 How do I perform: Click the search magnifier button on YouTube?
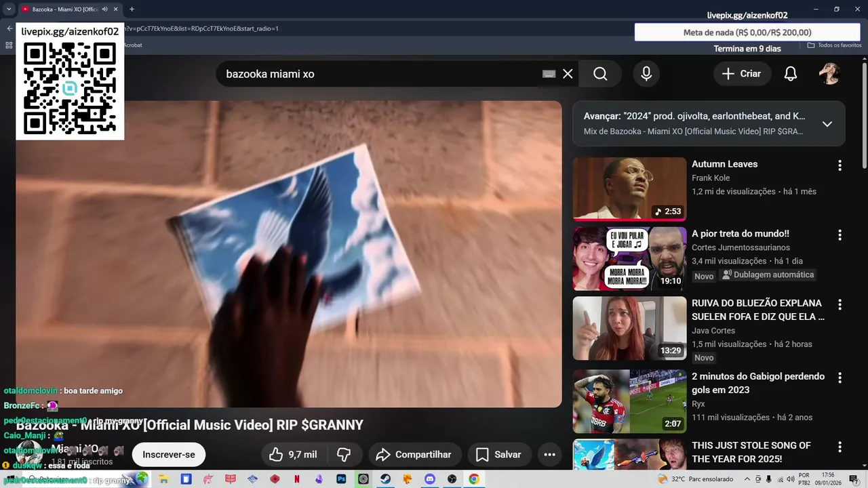click(600, 74)
